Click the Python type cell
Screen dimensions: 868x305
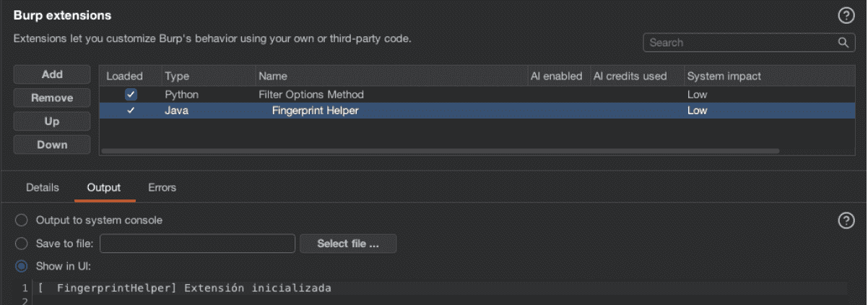181,95
